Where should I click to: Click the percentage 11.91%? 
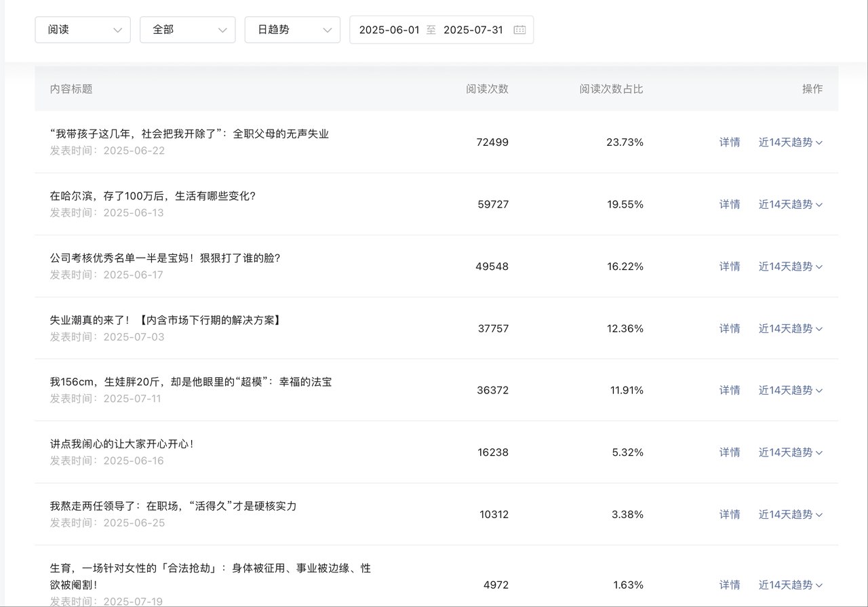pos(625,390)
